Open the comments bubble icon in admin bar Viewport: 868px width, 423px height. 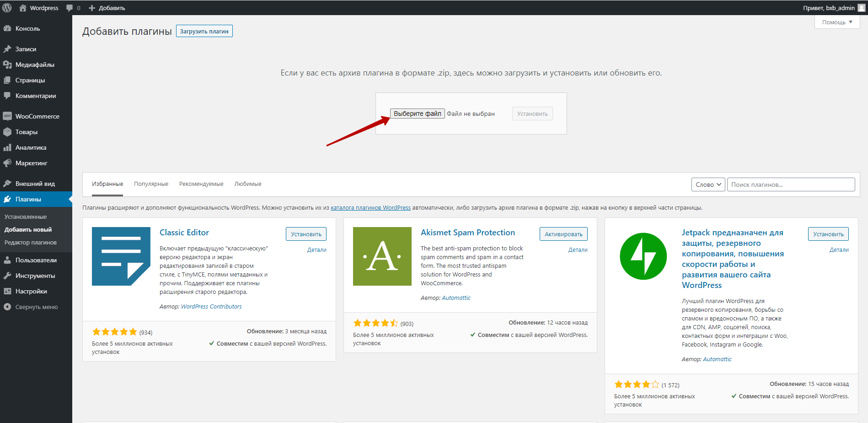click(x=70, y=8)
